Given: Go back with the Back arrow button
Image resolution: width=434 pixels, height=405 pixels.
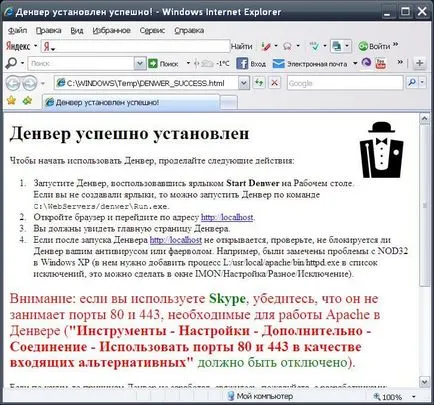Looking at the screenshot, I should [14, 83].
